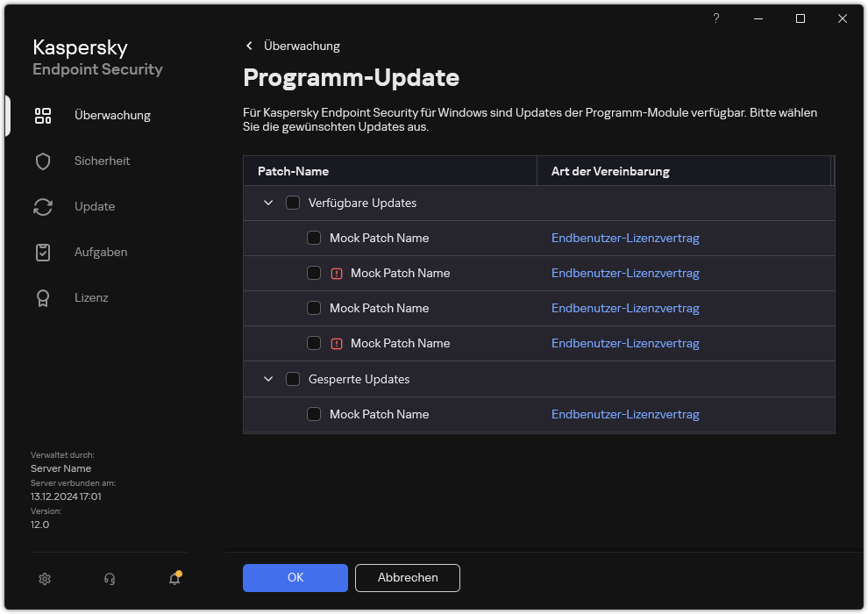Click the Abbrechen button
This screenshot has height=614, width=868.
pyautogui.click(x=407, y=577)
